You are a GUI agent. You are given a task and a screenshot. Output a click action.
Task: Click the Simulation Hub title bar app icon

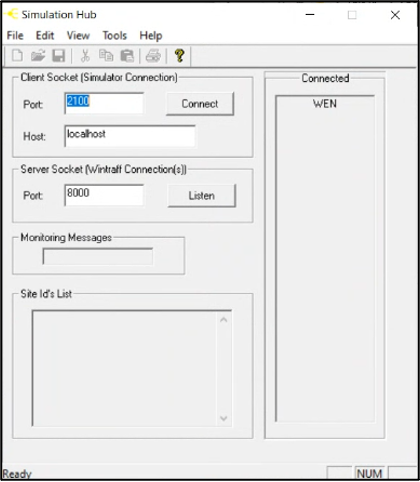[x=11, y=14]
